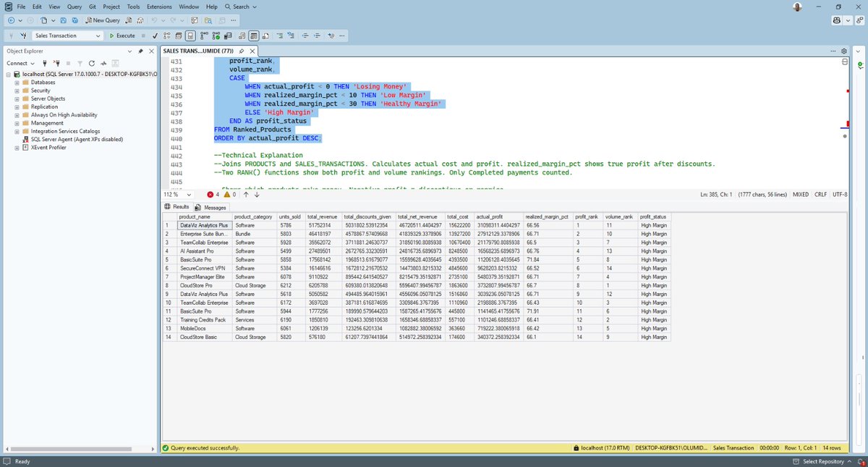
Task: Click the Save file icon
Action: [x=63, y=20]
